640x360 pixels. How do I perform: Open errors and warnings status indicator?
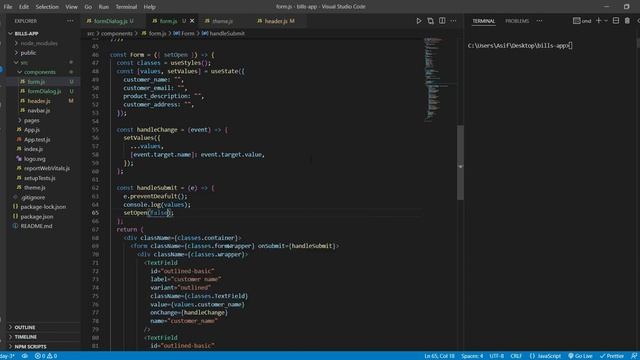(46, 356)
